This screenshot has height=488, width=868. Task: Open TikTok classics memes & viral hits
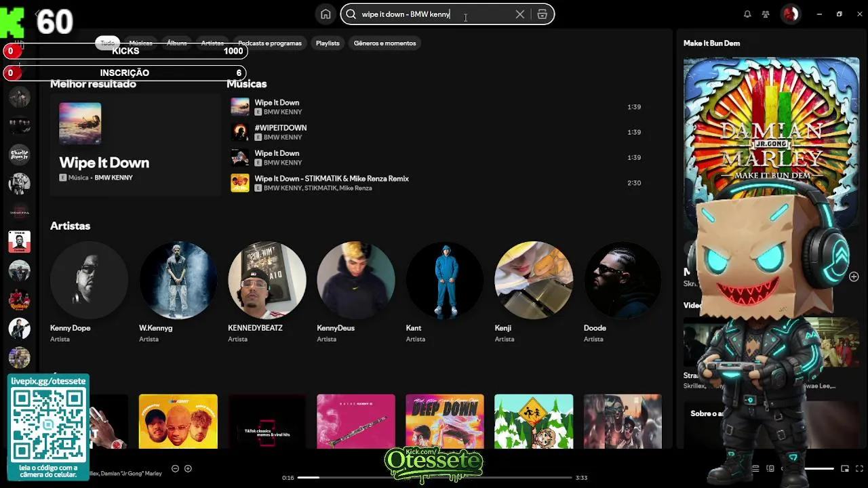267,422
